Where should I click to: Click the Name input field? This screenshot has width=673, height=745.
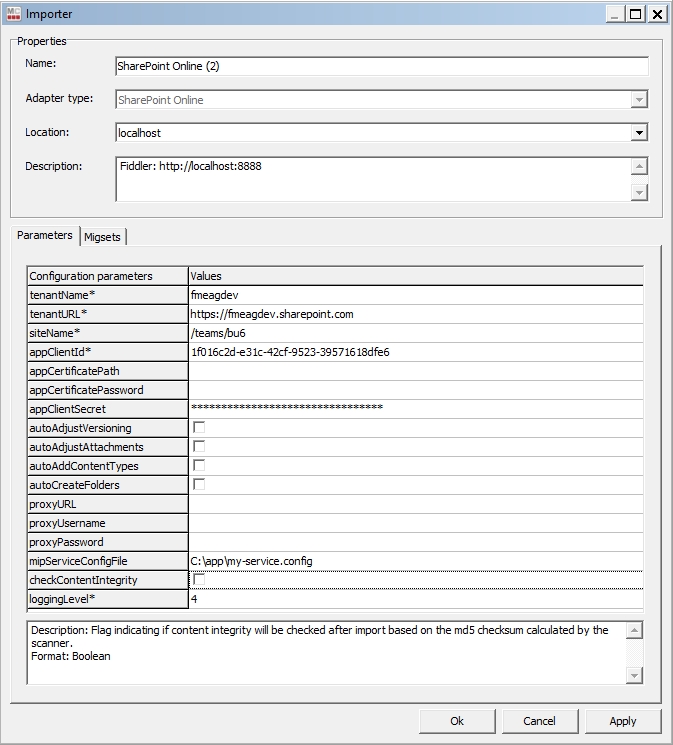[382, 66]
